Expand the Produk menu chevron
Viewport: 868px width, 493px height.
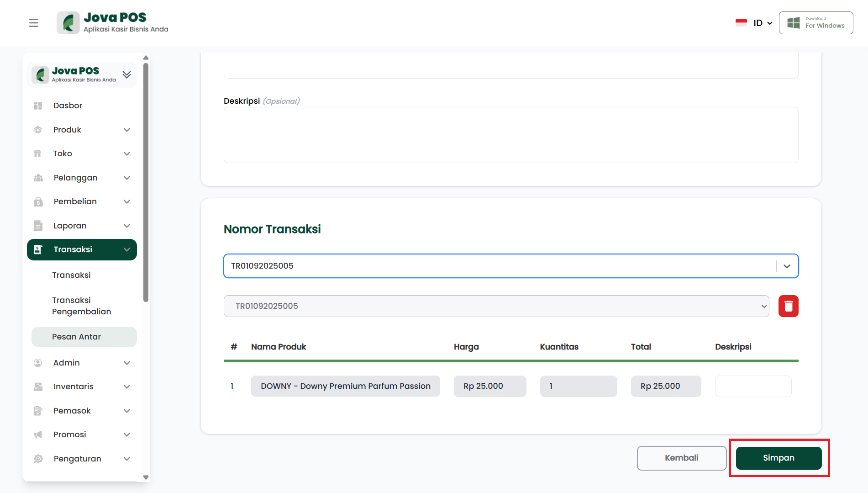(x=127, y=130)
